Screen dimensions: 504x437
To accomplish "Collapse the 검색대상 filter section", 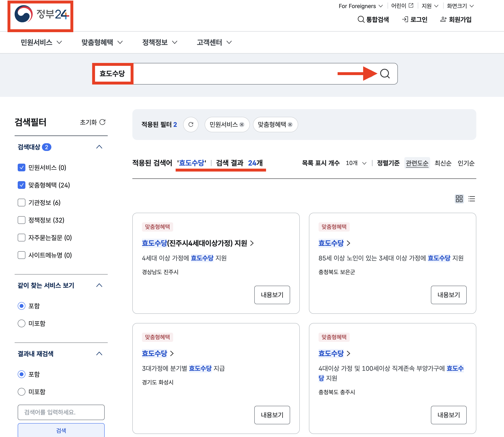I will click(x=99, y=147).
